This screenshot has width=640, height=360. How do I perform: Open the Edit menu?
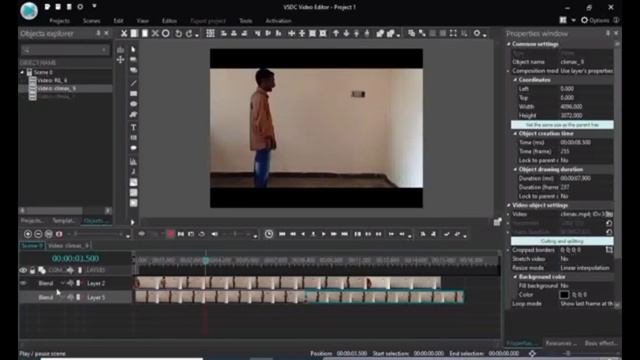pos(118,21)
